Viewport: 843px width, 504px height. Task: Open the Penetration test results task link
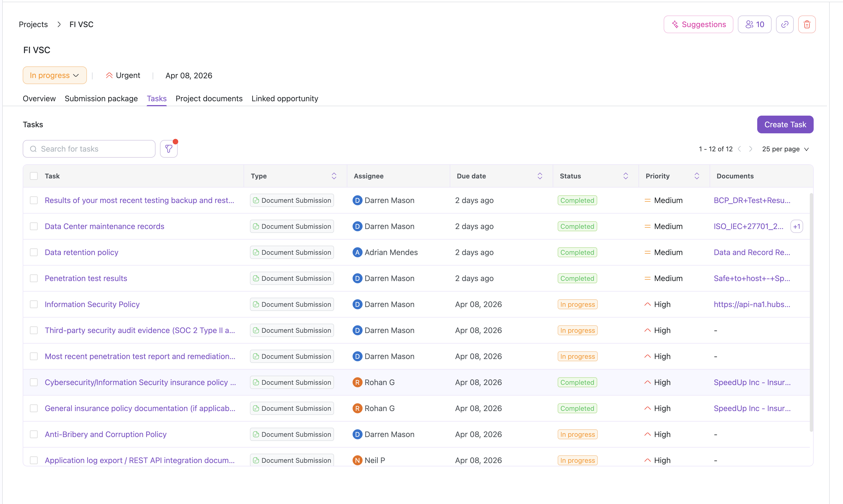(86, 279)
